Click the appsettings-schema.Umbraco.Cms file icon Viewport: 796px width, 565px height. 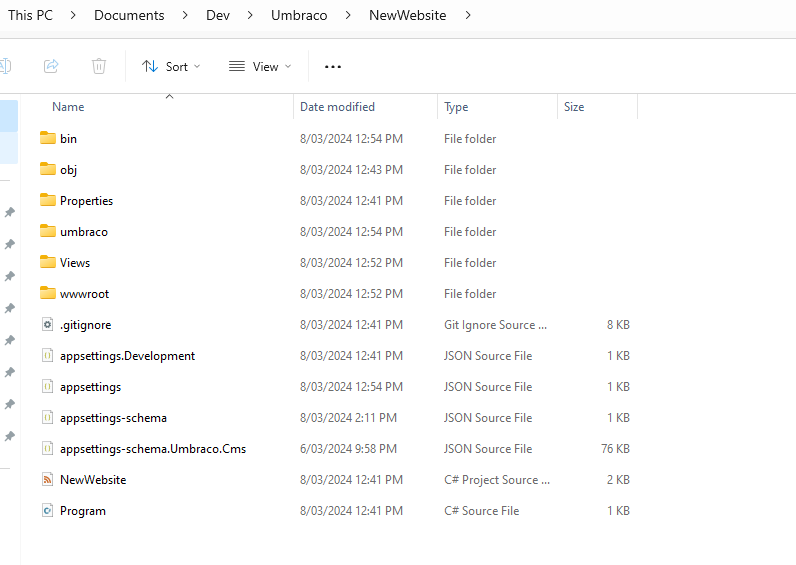tap(47, 448)
